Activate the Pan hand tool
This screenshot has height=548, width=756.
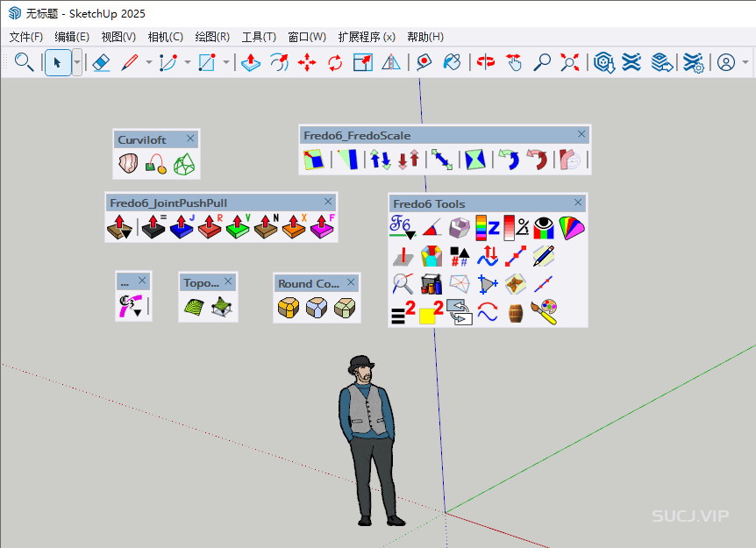click(514, 62)
